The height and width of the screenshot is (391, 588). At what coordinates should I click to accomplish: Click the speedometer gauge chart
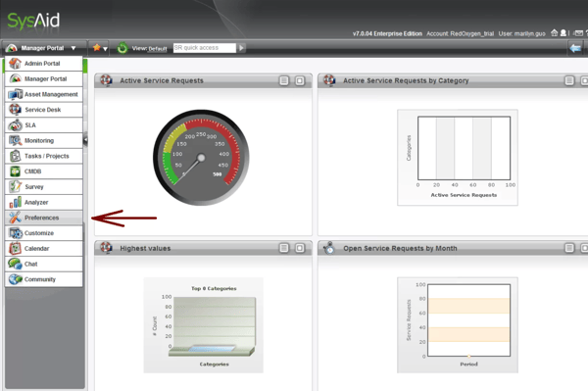click(x=201, y=158)
